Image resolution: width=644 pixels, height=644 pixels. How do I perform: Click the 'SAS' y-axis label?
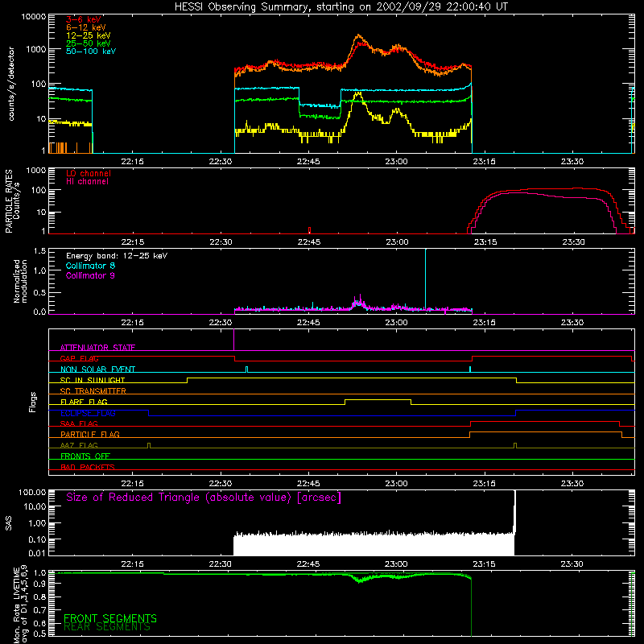click(9, 523)
